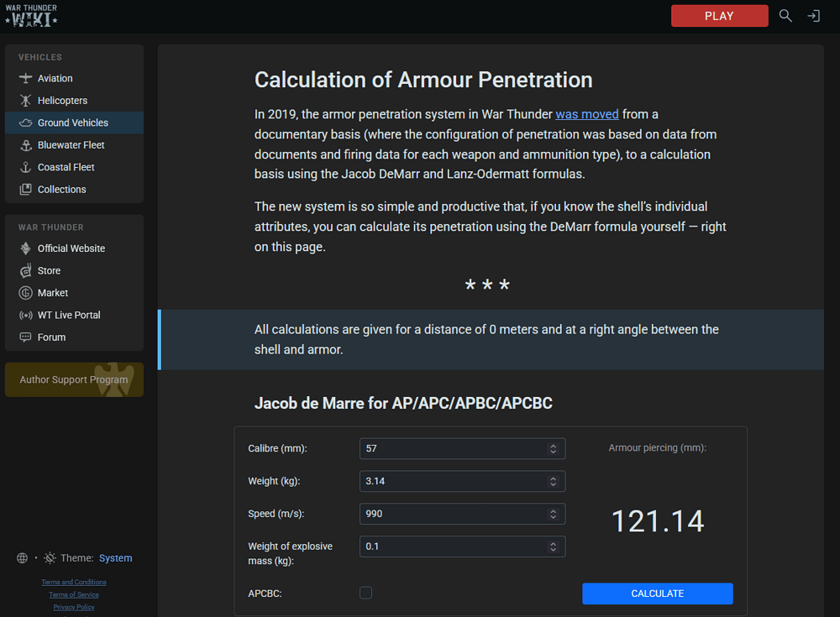Viewport: 840px width, 617px height.
Task: Switch the Theme System setting
Action: tap(115, 558)
